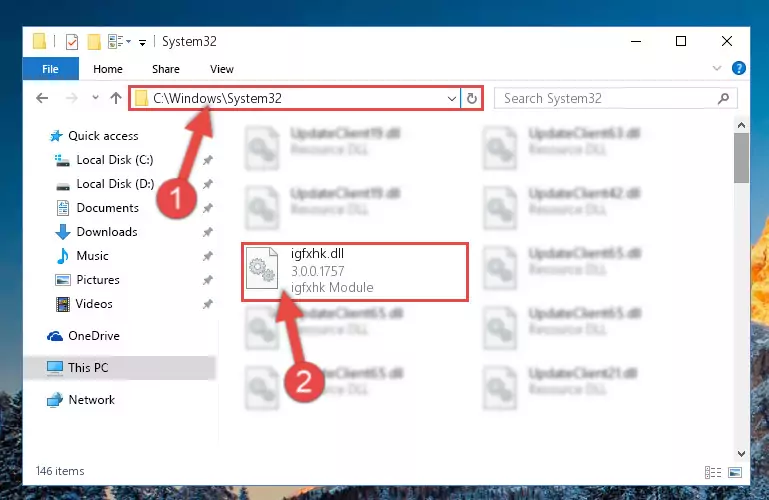
Task: Switch to Details view layout icon
Action: coord(713,473)
